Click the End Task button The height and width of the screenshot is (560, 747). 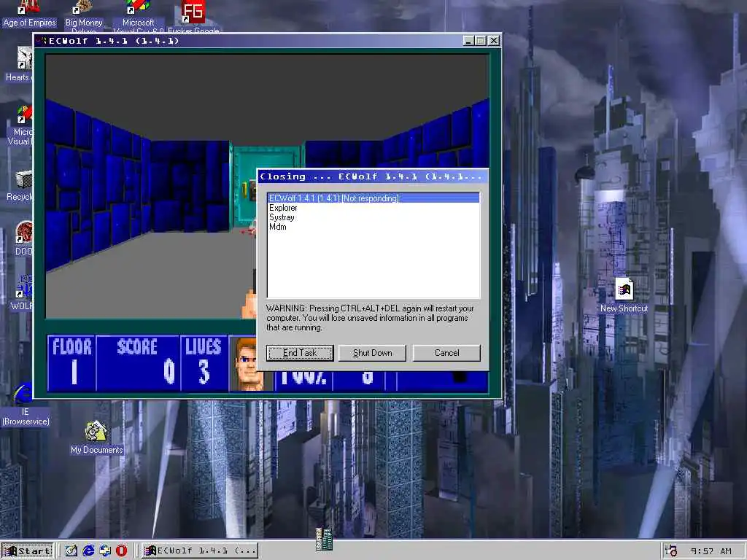tap(300, 353)
